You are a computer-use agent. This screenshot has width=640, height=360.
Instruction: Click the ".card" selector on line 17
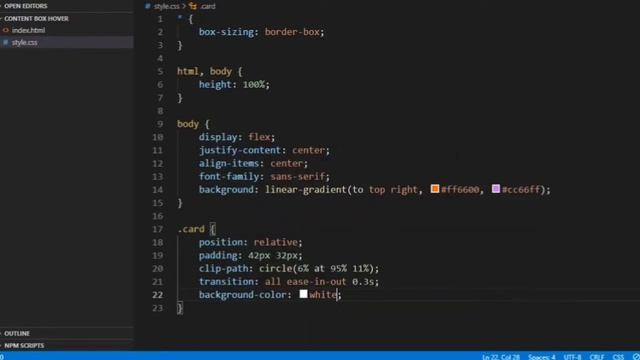191,229
